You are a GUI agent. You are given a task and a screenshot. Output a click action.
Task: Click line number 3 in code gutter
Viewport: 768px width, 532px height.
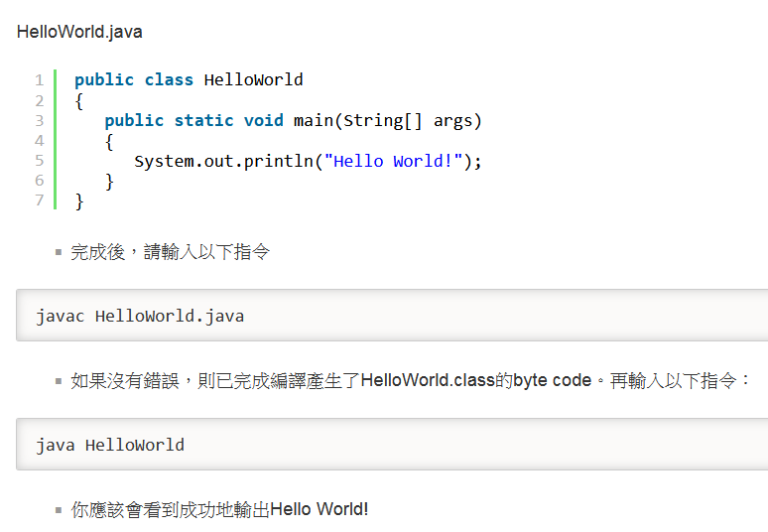coord(39,120)
